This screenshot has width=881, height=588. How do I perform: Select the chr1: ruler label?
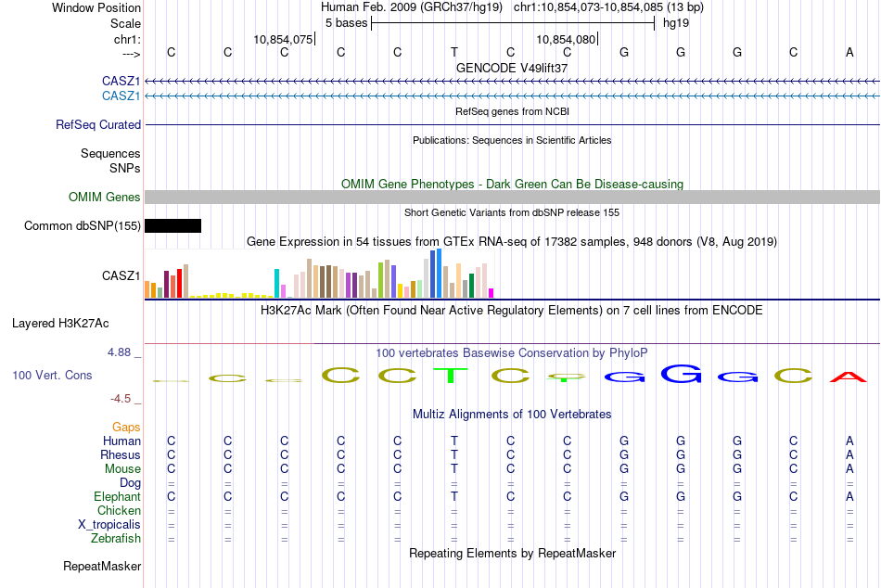pos(127,39)
